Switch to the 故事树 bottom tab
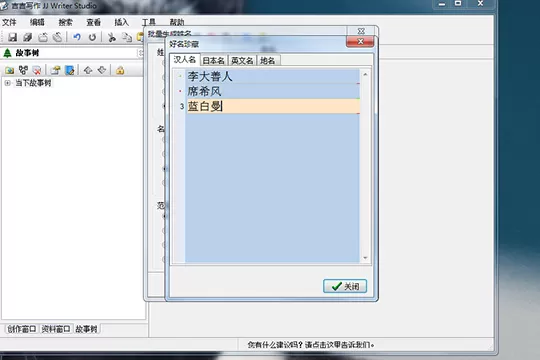Viewport: 540px width, 360px height. 86,329
